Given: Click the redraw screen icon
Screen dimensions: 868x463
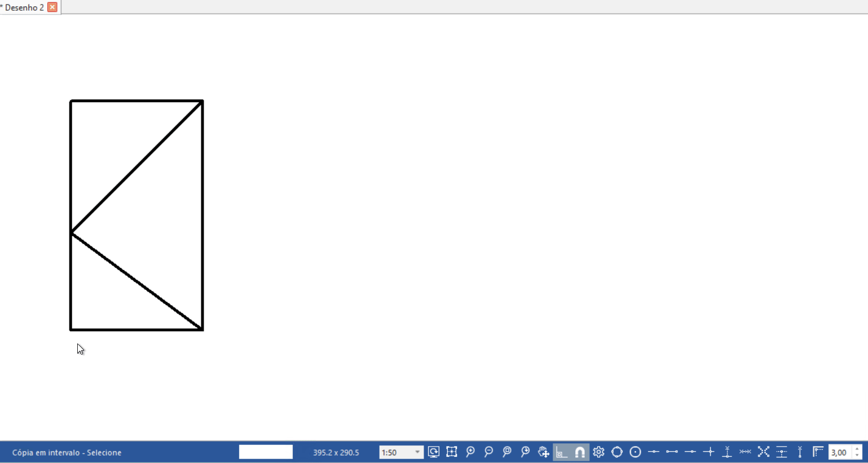Looking at the screenshot, I should [433, 452].
